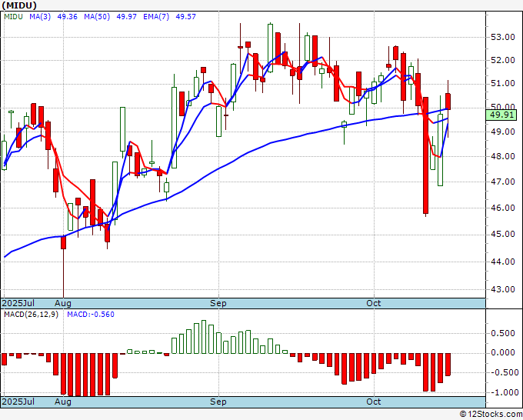The height and width of the screenshot is (420, 523).
Task: Click the 0.500 MACD axis label
Action: pos(503,333)
